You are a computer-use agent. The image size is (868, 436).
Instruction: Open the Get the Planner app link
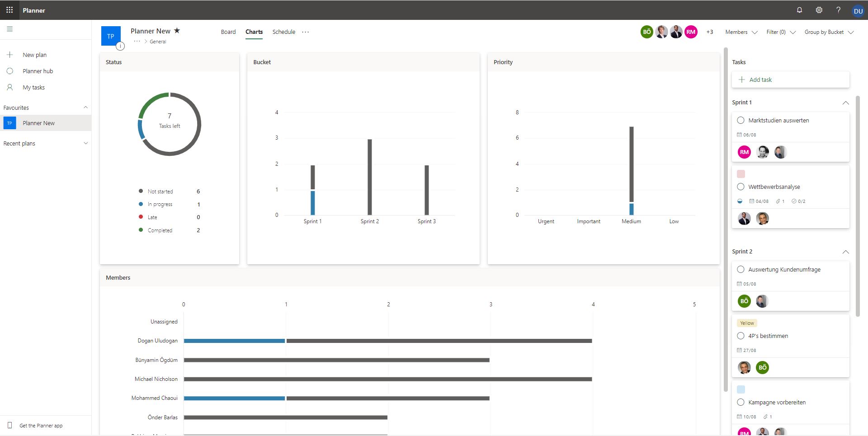(x=41, y=425)
